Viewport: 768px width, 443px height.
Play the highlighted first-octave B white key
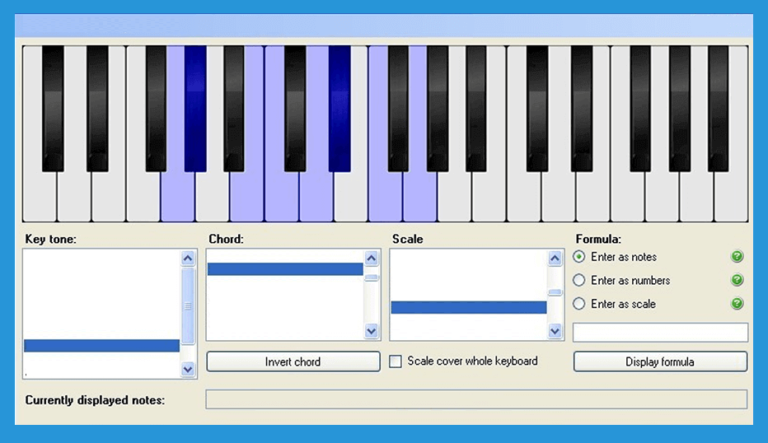[x=247, y=196]
